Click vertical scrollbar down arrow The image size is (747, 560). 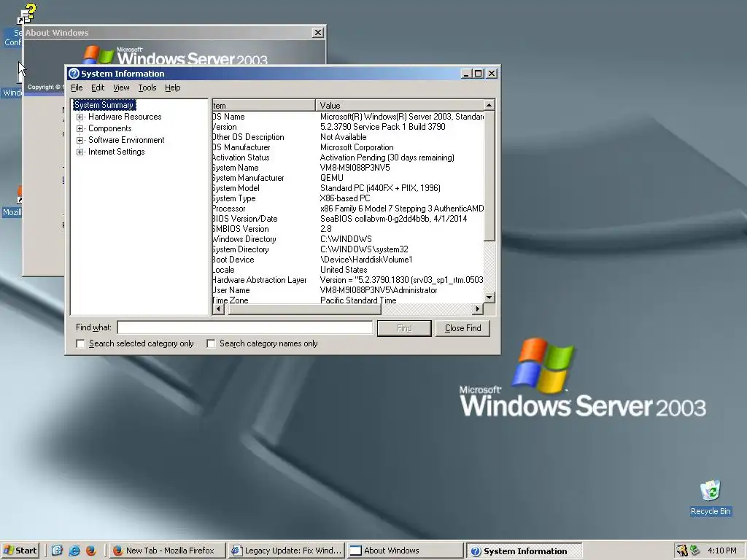coord(489,297)
